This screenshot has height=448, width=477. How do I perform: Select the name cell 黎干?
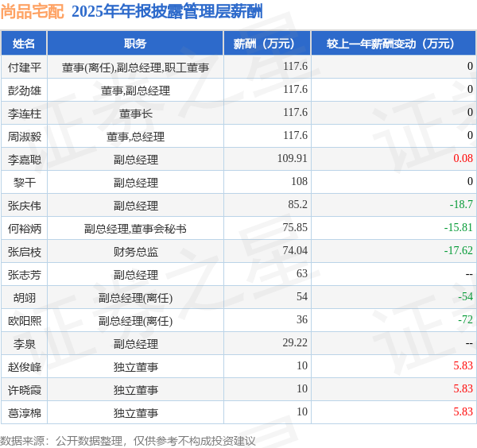[x=25, y=183]
